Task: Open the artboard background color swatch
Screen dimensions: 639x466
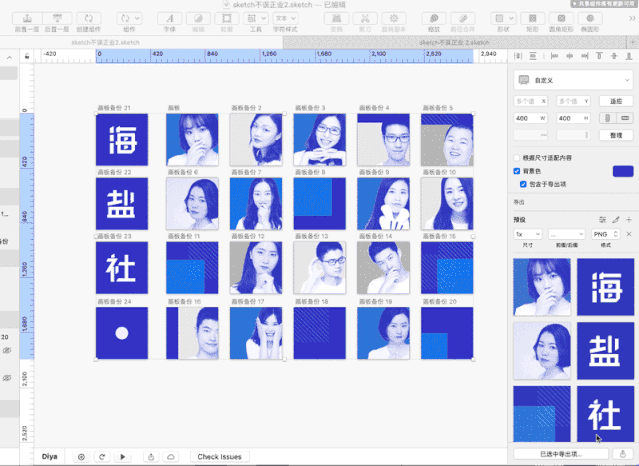Action: coord(623,171)
